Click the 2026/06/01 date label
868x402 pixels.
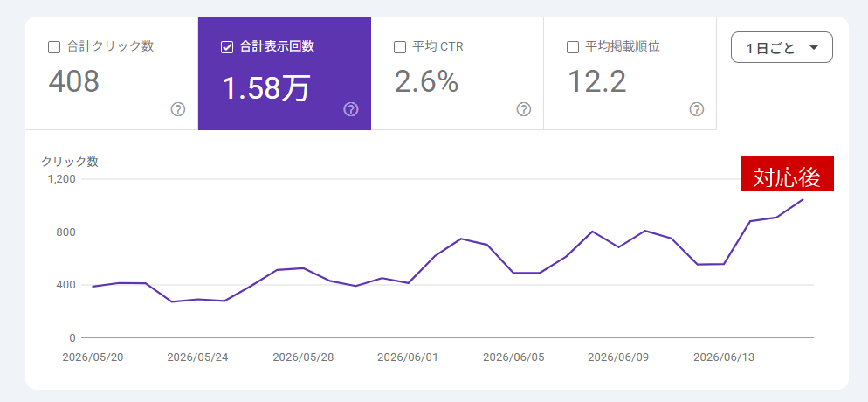click(408, 357)
